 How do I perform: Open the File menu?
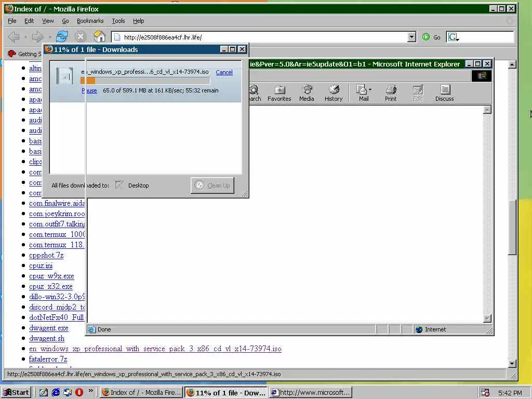point(12,21)
